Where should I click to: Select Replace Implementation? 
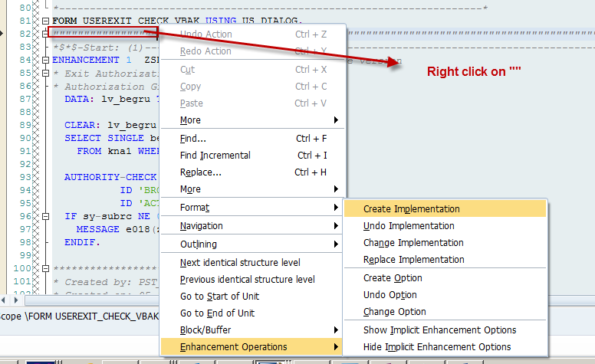tap(413, 260)
